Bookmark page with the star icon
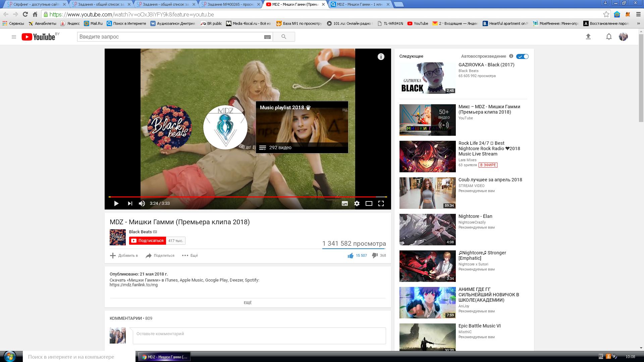644x362 pixels. [606, 14]
